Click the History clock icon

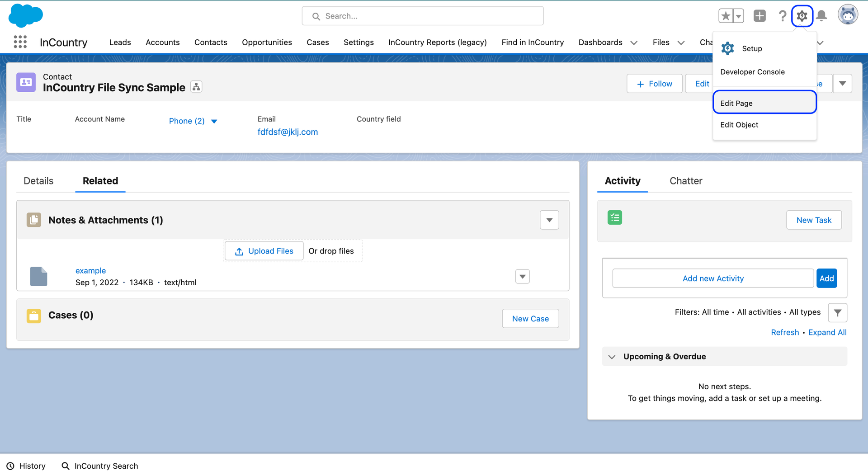tap(10, 466)
